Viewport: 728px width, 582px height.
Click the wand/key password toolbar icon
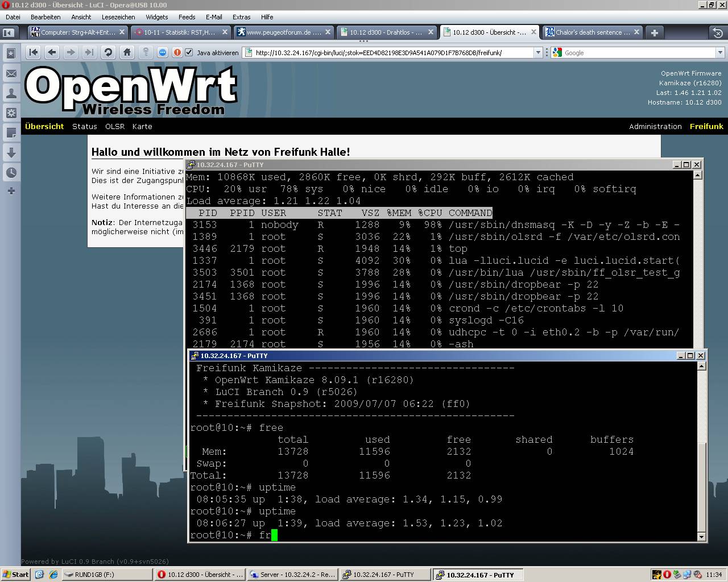(146, 52)
